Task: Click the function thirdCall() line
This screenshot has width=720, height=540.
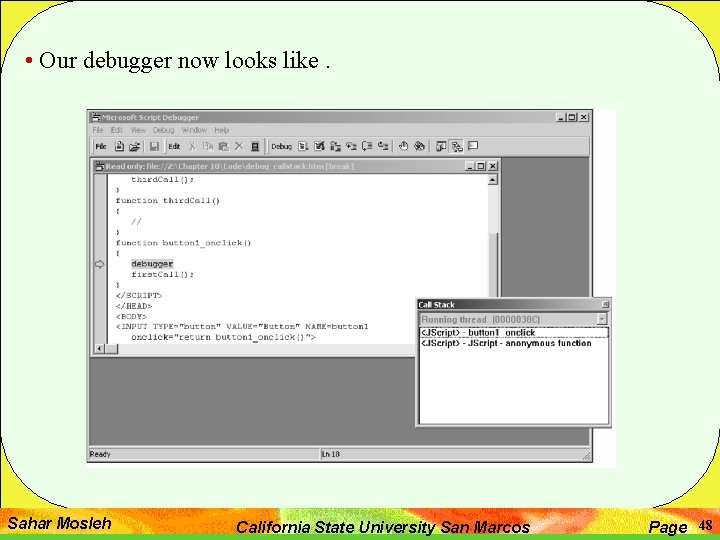Action: tap(168, 201)
